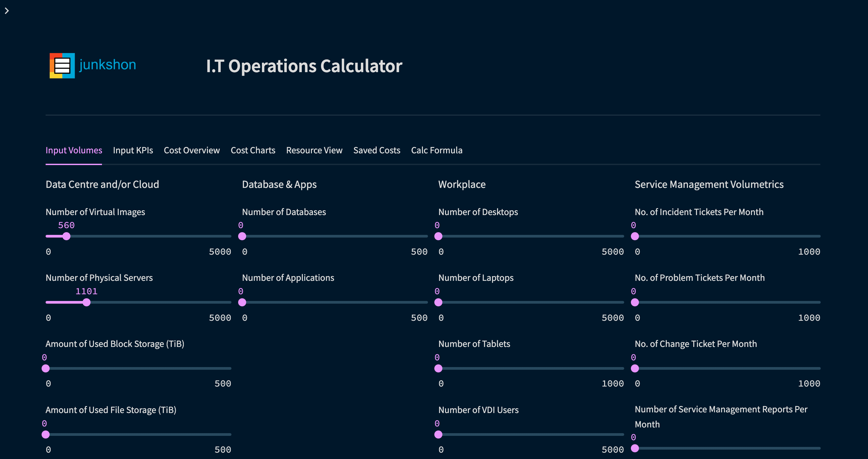Show the Calc Formula tab
Screen dimensions: 868x459
pos(436,150)
